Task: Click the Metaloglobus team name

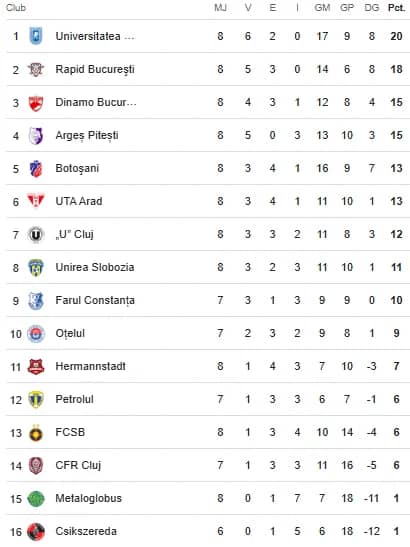Action: pyautogui.click(x=89, y=498)
